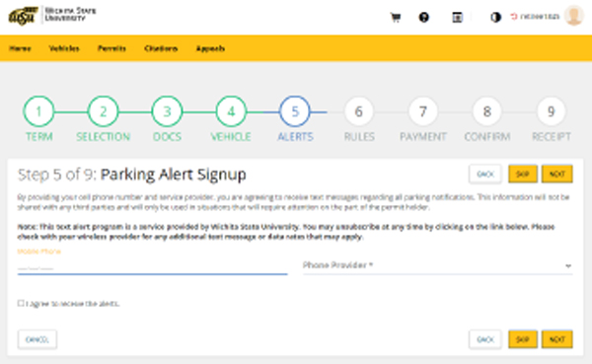Image resolution: width=592 pixels, height=364 pixels.
Task: Click the DOCS step label
Action: point(167,137)
